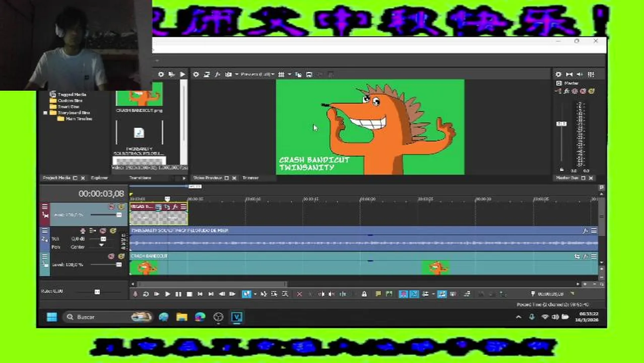
Task: Adjust the Master volume fader
Action: (x=561, y=124)
